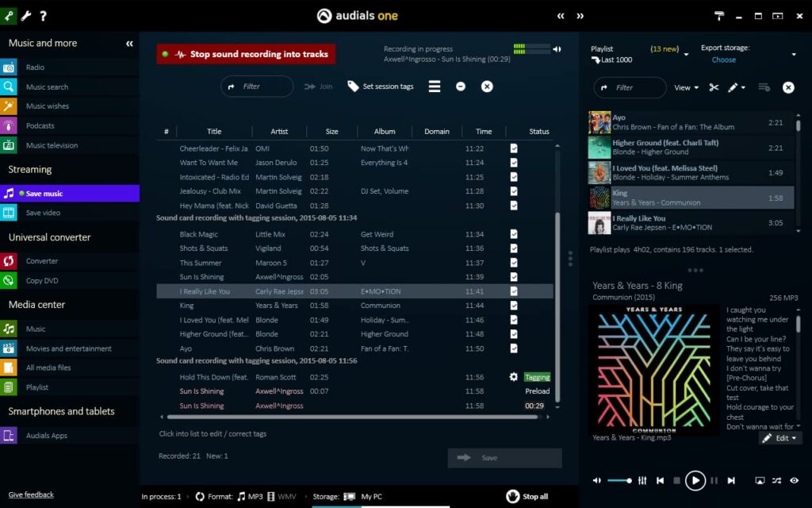Toggle the eye visibility icon in the player

794,480
